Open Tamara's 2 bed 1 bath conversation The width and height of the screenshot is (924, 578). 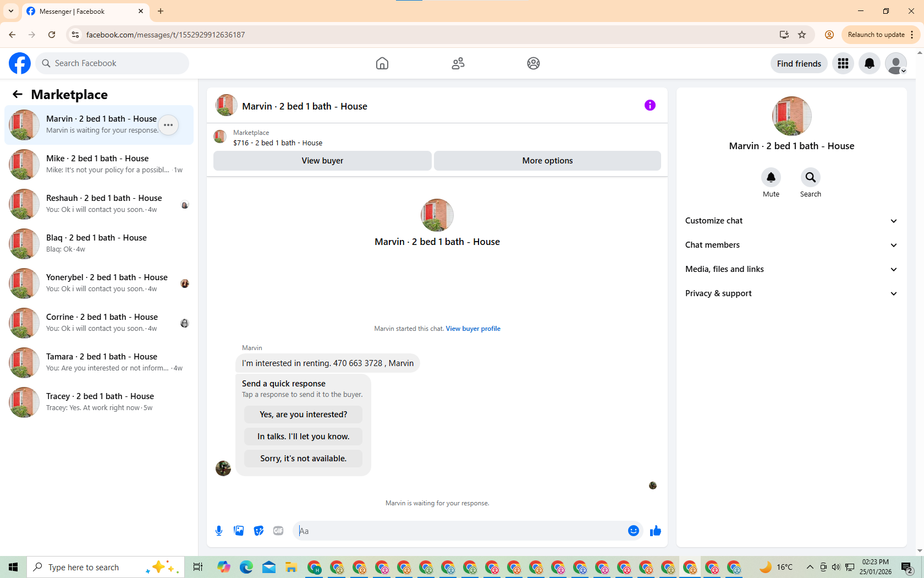99,363
